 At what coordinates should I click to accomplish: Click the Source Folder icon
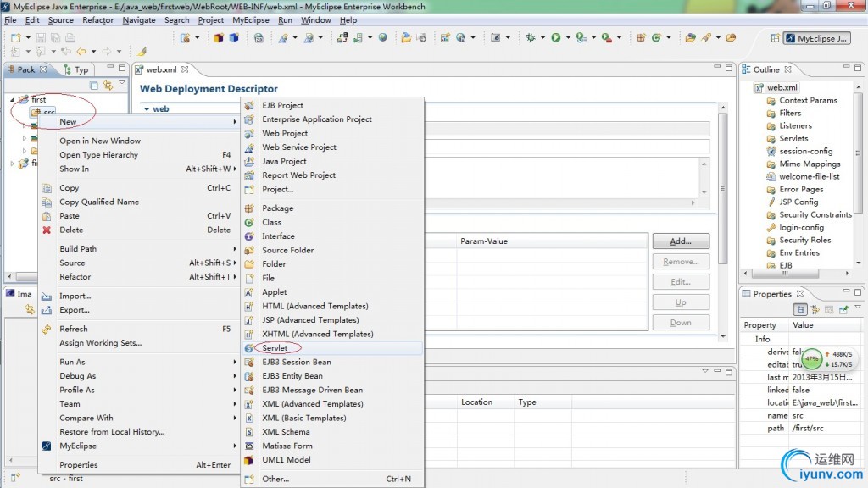[x=249, y=250]
